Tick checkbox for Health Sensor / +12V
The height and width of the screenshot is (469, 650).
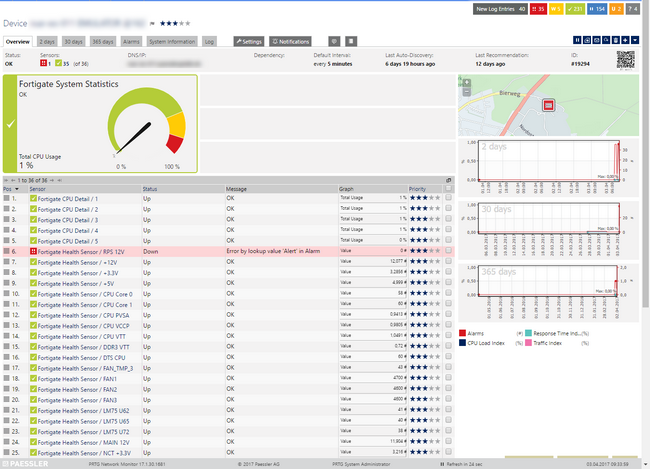pos(449,261)
